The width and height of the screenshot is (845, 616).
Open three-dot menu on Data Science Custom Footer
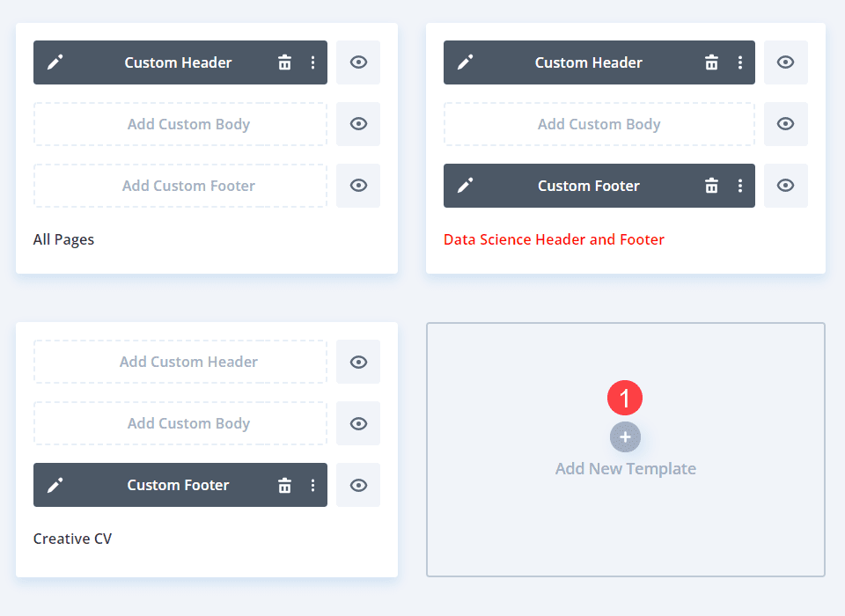tap(739, 186)
